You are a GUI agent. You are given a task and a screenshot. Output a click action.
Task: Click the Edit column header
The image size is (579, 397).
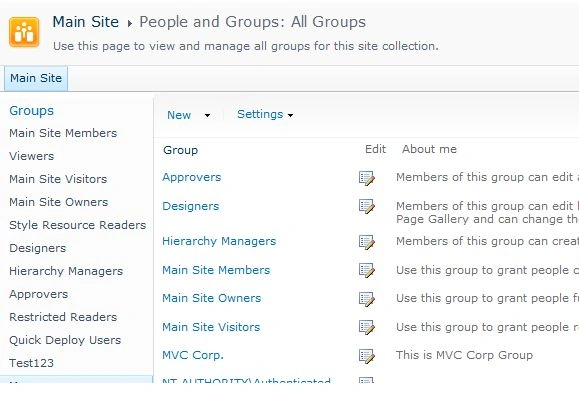coord(375,149)
